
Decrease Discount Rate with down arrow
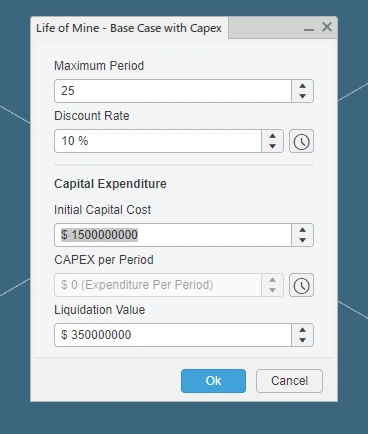point(272,146)
